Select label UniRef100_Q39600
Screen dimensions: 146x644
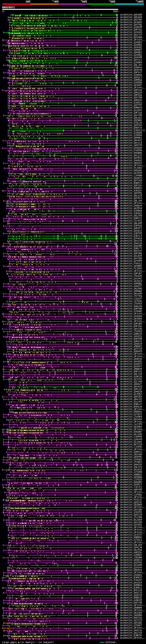coord(131,67)
